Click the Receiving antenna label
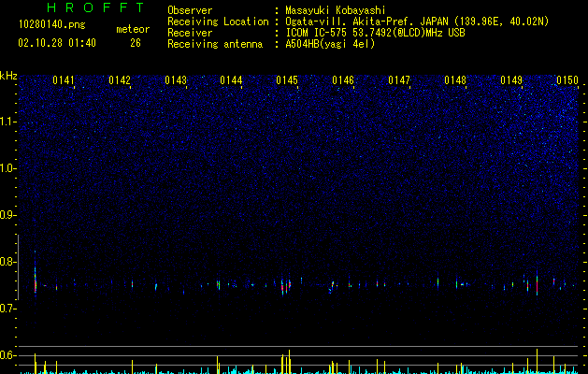 (x=215, y=44)
